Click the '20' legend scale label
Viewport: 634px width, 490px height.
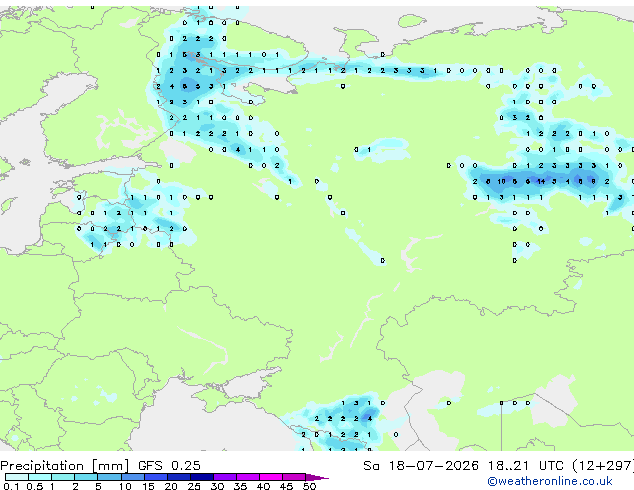click(x=171, y=486)
